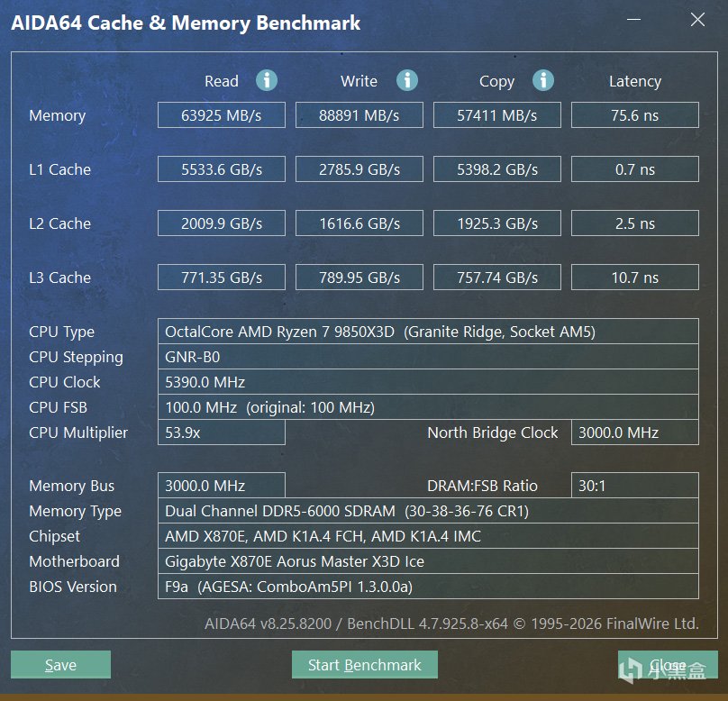Select L2 Cache write 1616.6 GB/s

359,223
